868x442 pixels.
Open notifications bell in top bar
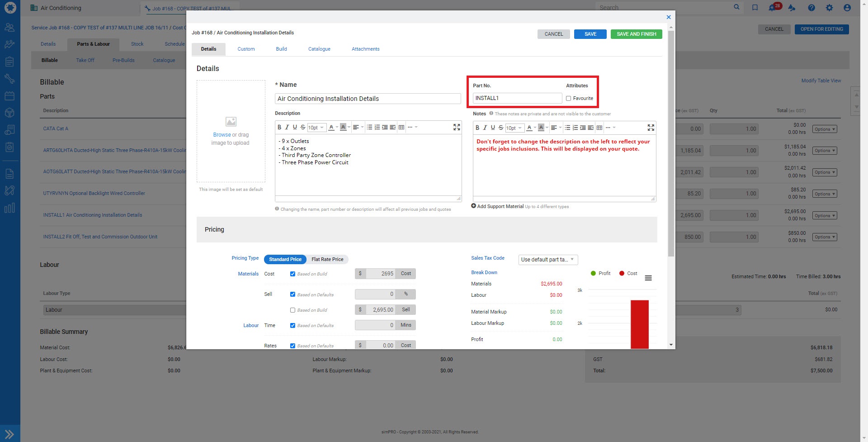pyautogui.click(x=772, y=8)
